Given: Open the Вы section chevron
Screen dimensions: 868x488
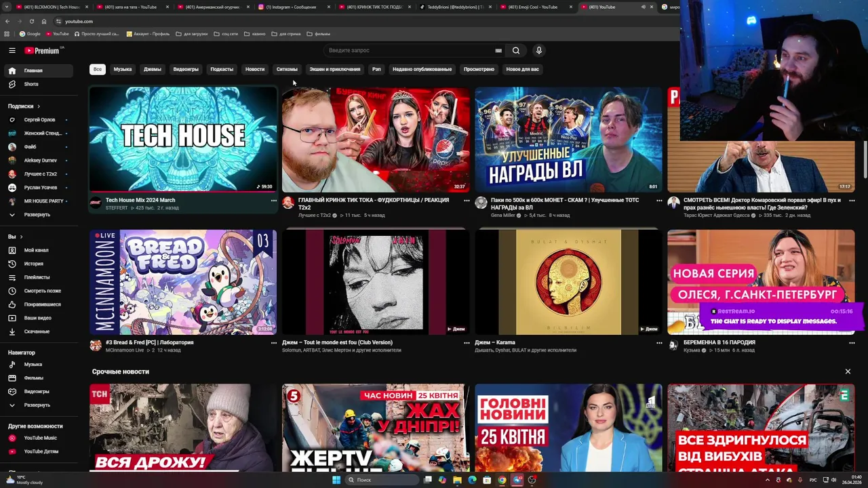Looking at the screenshot, I should click(x=21, y=237).
